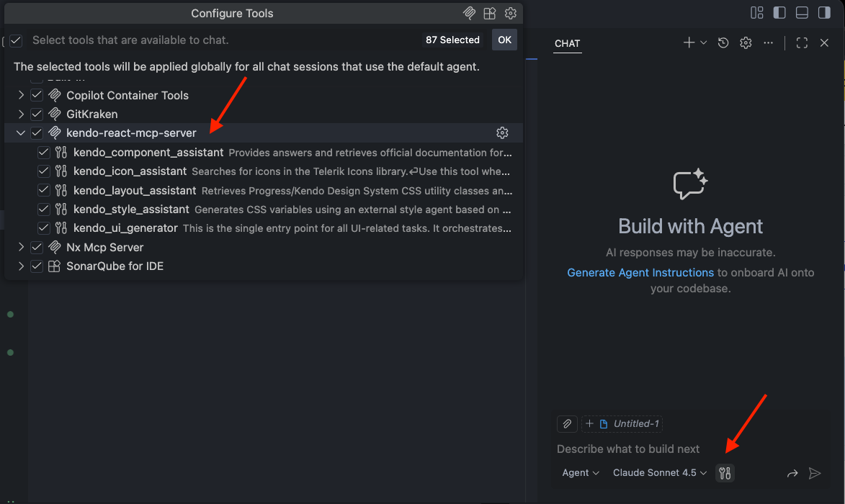Screen dimensions: 845x504
Task: Expand chat to full view with the maximize icon
Action: pyautogui.click(x=802, y=42)
